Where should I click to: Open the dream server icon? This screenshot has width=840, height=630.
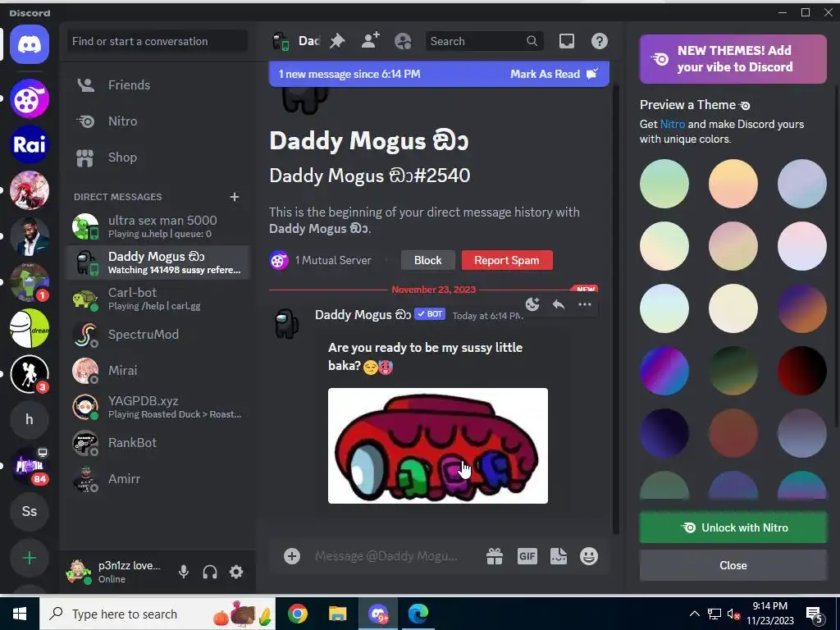coord(30,328)
